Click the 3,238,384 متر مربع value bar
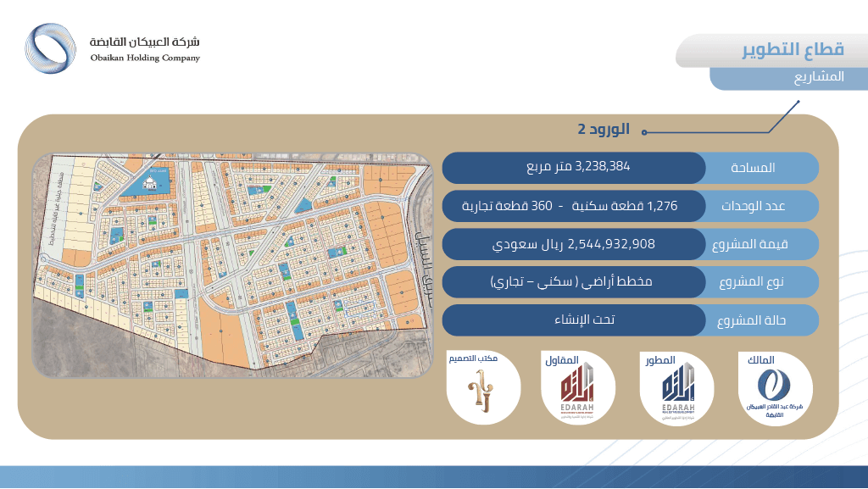868x489 pixels. [574, 168]
